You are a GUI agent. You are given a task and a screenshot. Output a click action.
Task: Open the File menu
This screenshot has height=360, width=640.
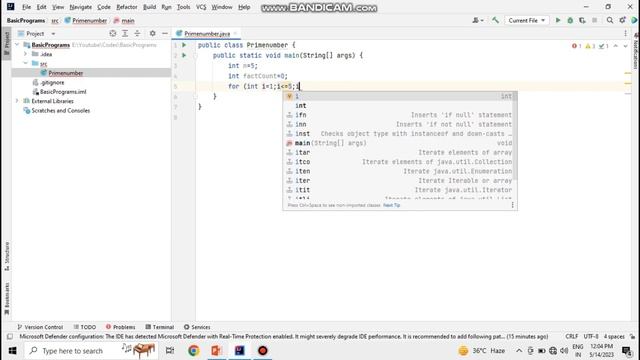(x=27, y=7)
